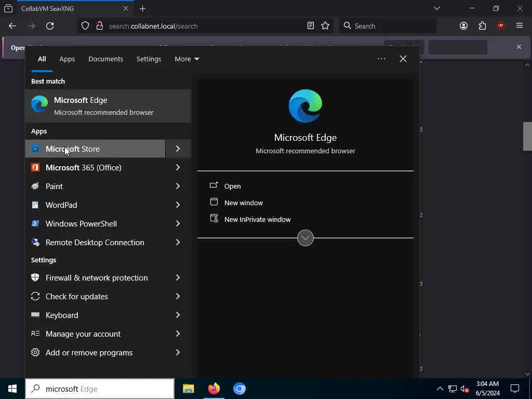The height and width of the screenshot is (399, 532).
Task: Open the notification center icon
Action: (x=515, y=389)
